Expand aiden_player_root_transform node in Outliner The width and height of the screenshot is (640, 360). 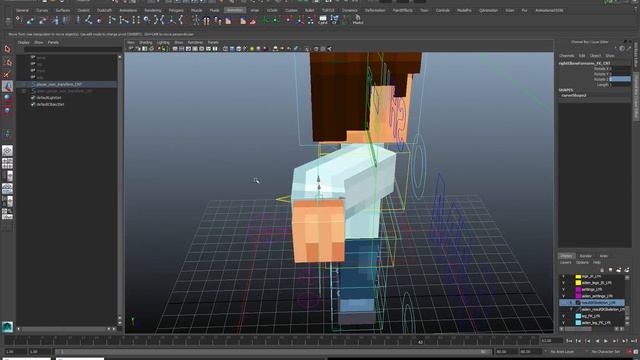(x=24, y=91)
